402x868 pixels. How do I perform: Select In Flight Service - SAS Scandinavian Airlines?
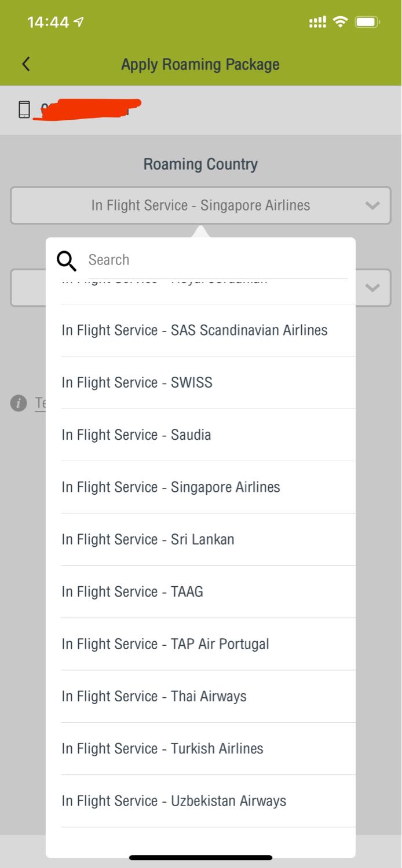pos(208,330)
